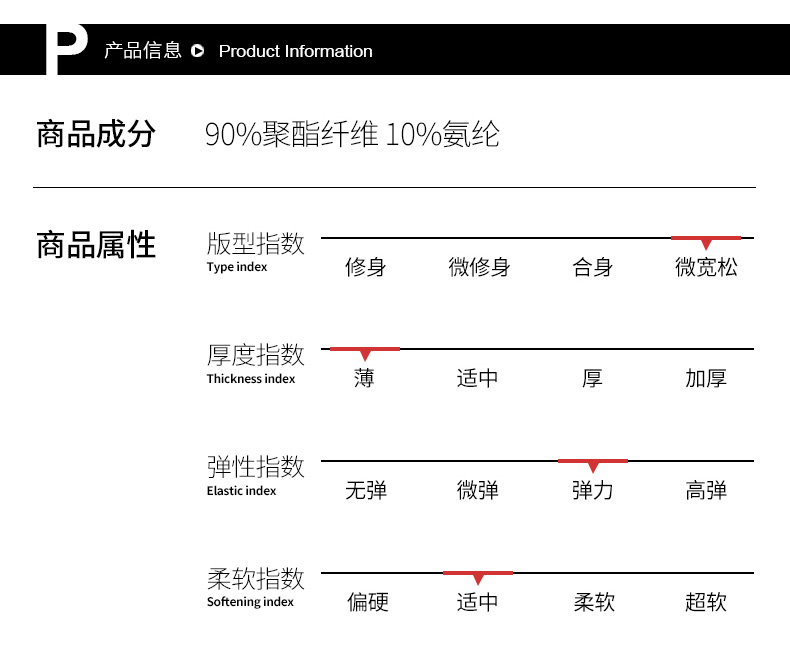The width and height of the screenshot is (790, 652).
Task: Click the 商品属性 section heading
Action: (96, 245)
